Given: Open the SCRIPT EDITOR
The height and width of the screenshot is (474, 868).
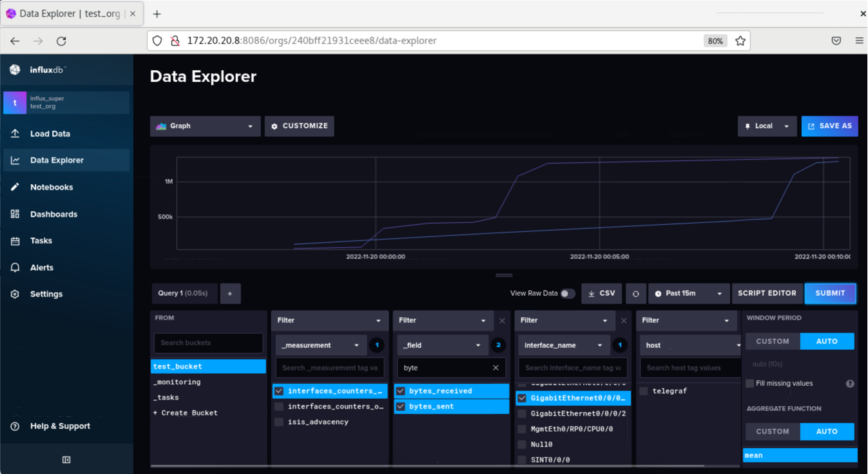Looking at the screenshot, I should click(x=767, y=294).
